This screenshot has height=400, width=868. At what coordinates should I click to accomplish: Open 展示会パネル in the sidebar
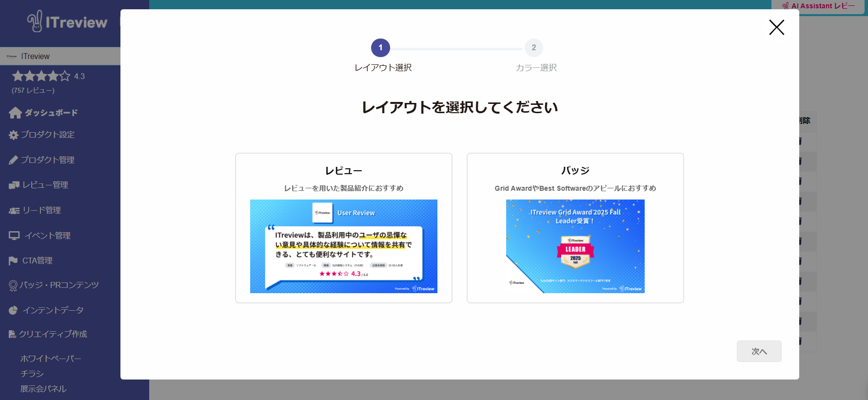point(43,389)
